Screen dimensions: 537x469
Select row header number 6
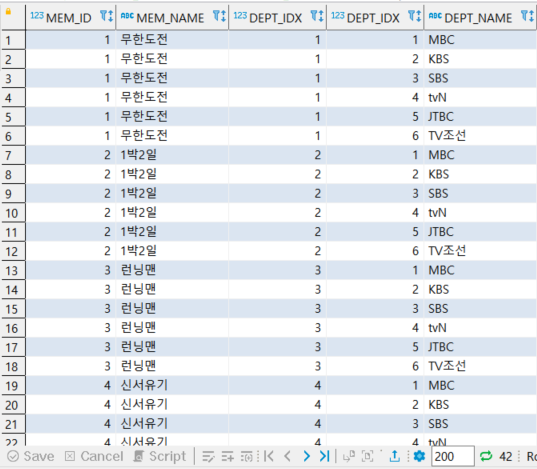point(13,136)
